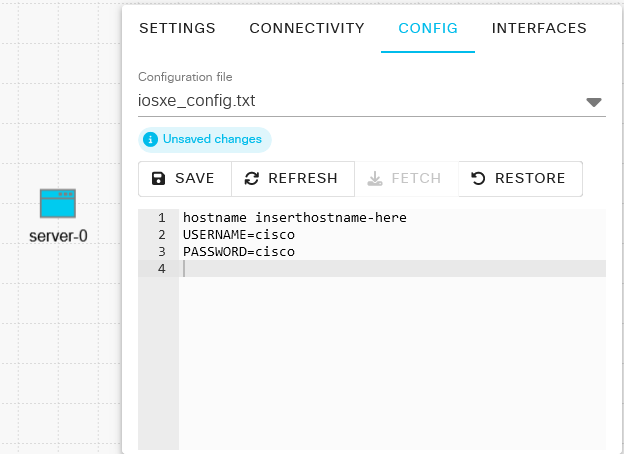Click the circular arrows Refresh icon
Screen dimensions: 624x454
[252, 179]
